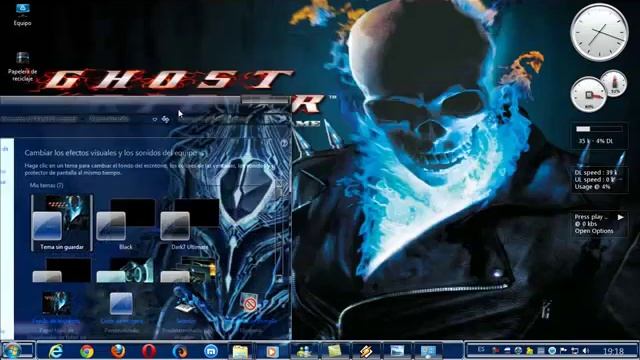
Task: Open the media player taskbar icon
Action: (x=271, y=351)
